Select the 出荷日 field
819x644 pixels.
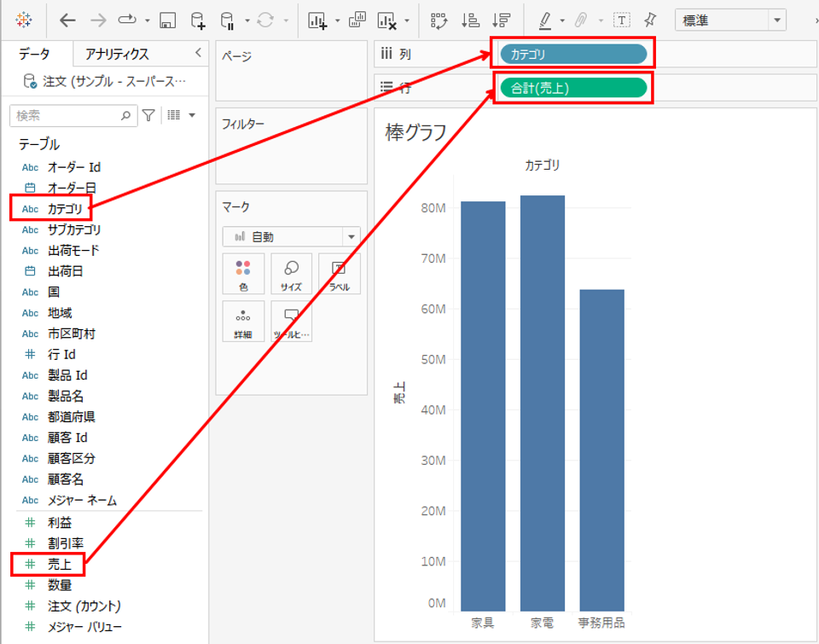pyautogui.click(x=66, y=271)
